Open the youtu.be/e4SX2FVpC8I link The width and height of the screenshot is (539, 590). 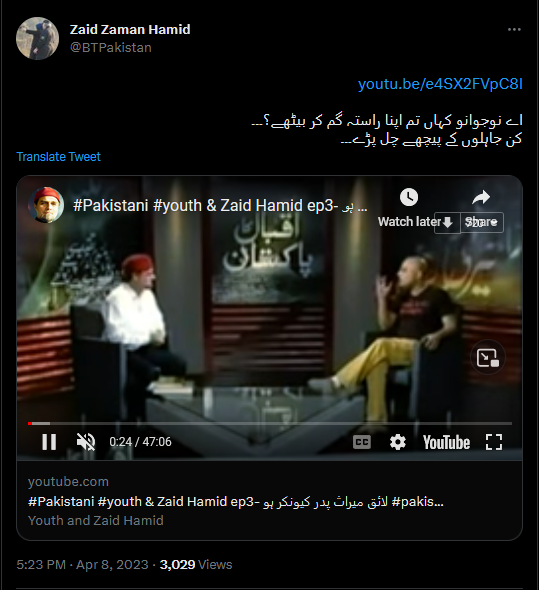click(x=440, y=84)
